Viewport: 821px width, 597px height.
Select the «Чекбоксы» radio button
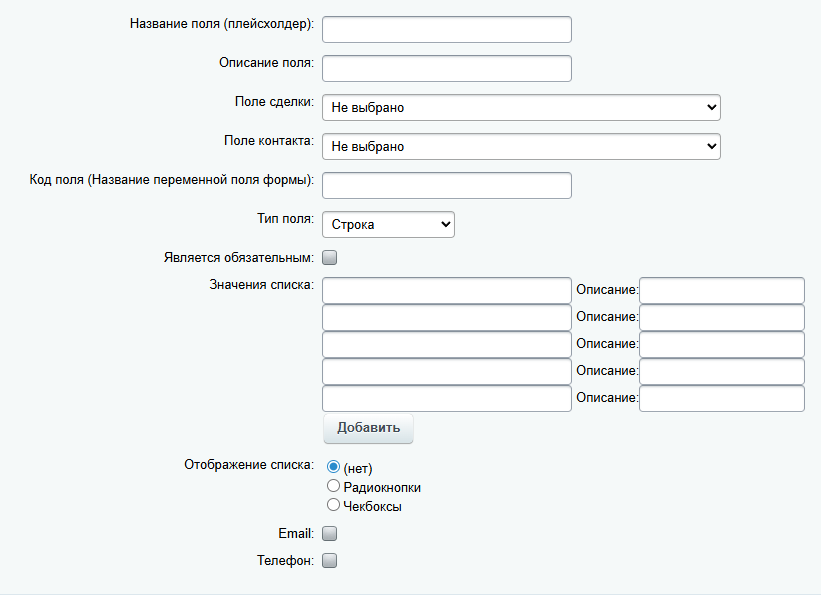click(x=333, y=504)
